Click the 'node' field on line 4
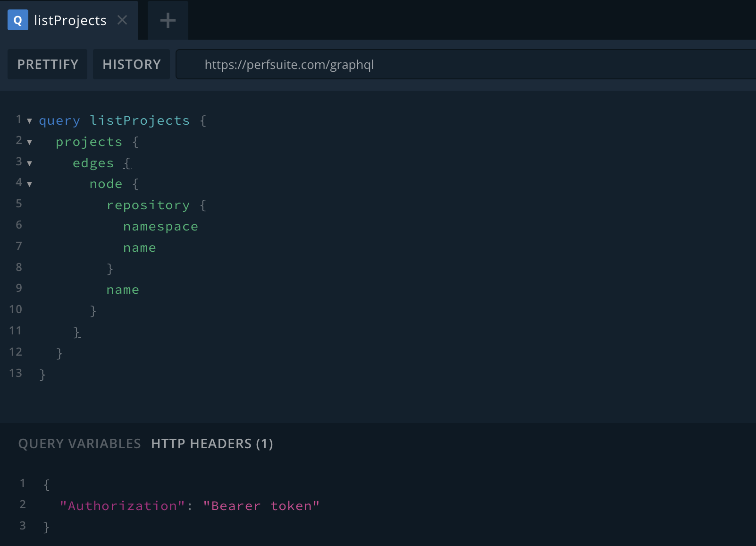This screenshot has width=756, height=546. (x=106, y=184)
